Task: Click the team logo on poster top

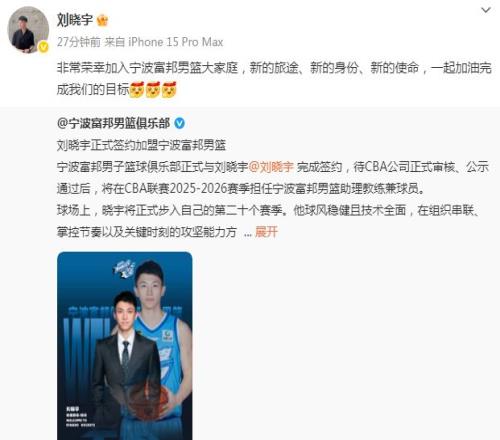Action: point(124,269)
